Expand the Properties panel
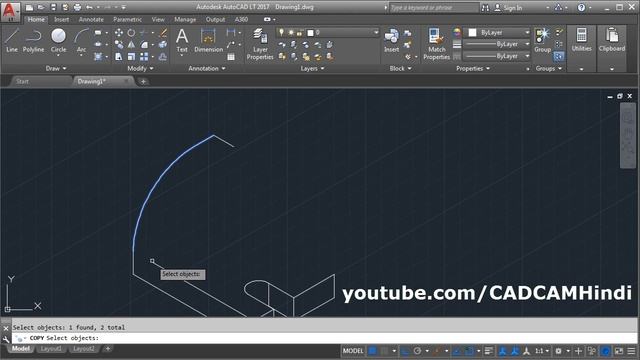 click(x=473, y=69)
